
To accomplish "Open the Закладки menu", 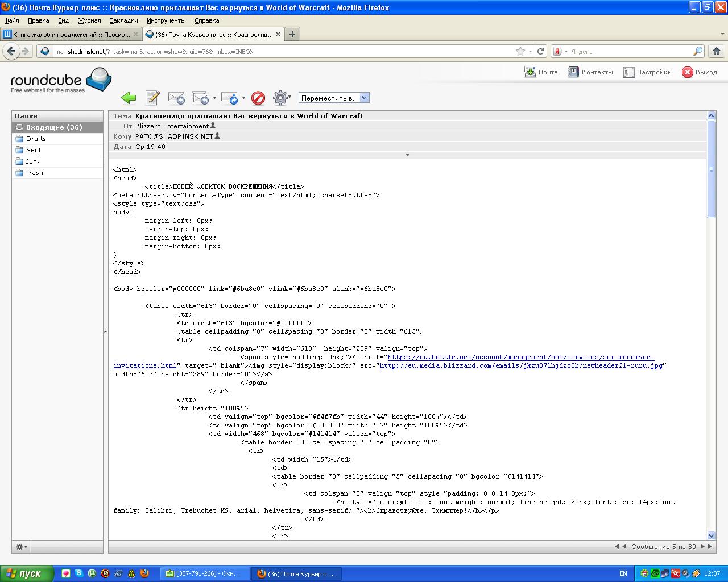I will coord(124,20).
